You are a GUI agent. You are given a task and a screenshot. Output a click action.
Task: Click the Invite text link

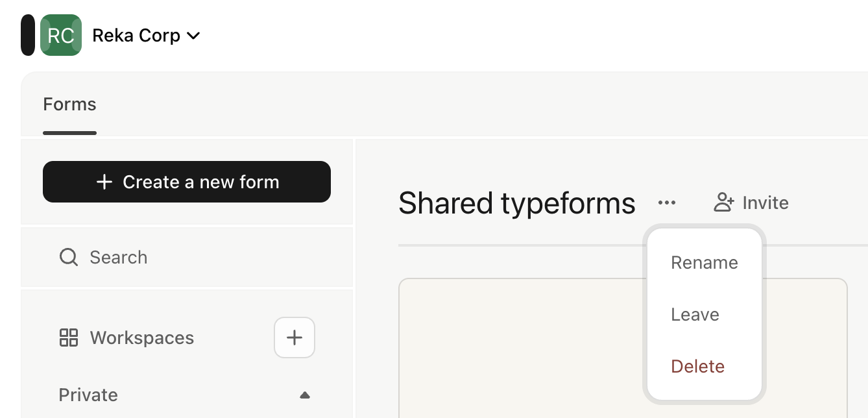(x=766, y=203)
